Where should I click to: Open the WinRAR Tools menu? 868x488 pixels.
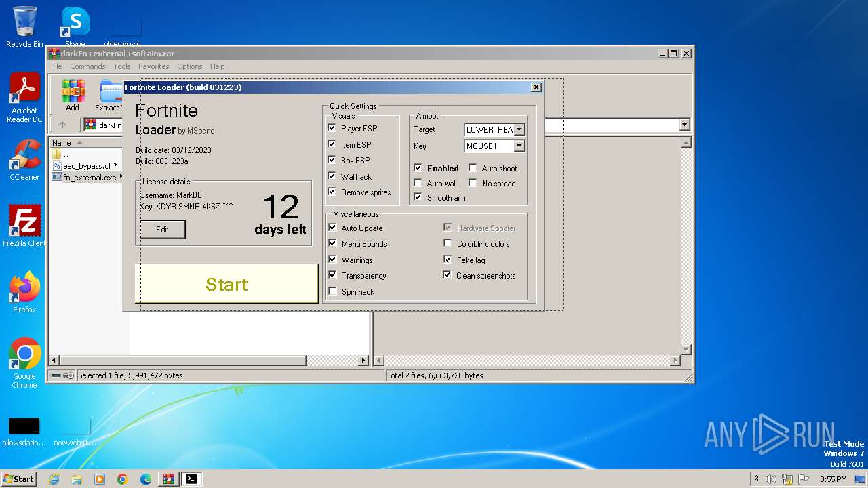tap(122, 66)
